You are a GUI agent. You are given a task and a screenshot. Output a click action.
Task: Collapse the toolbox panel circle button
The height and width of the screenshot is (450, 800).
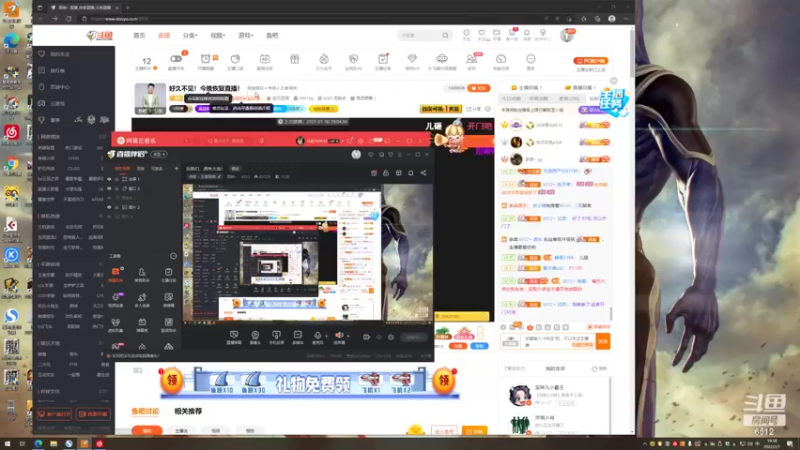pos(173,256)
